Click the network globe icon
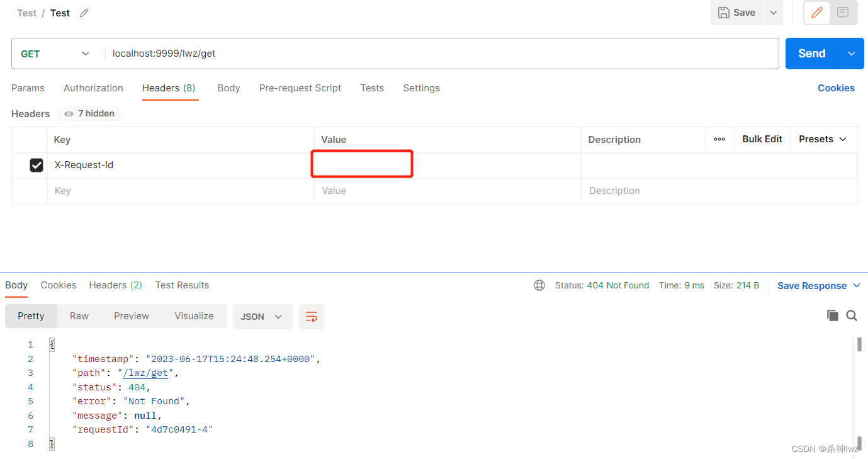 coord(539,285)
